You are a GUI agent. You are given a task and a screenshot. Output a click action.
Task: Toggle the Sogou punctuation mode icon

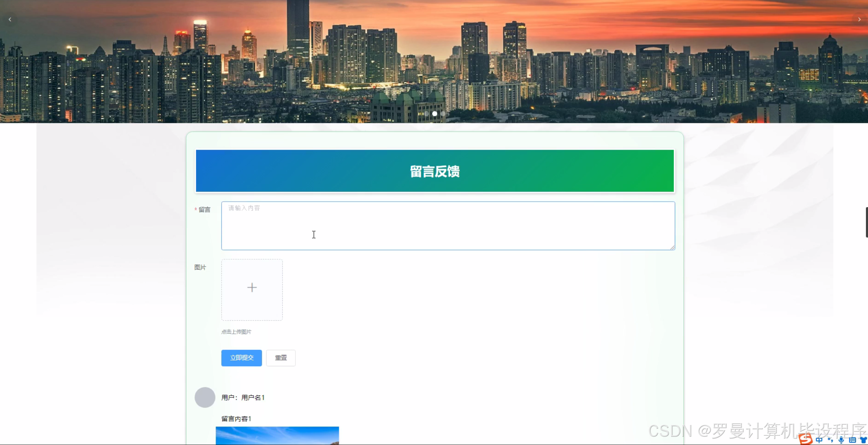click(x=830, y=440)
